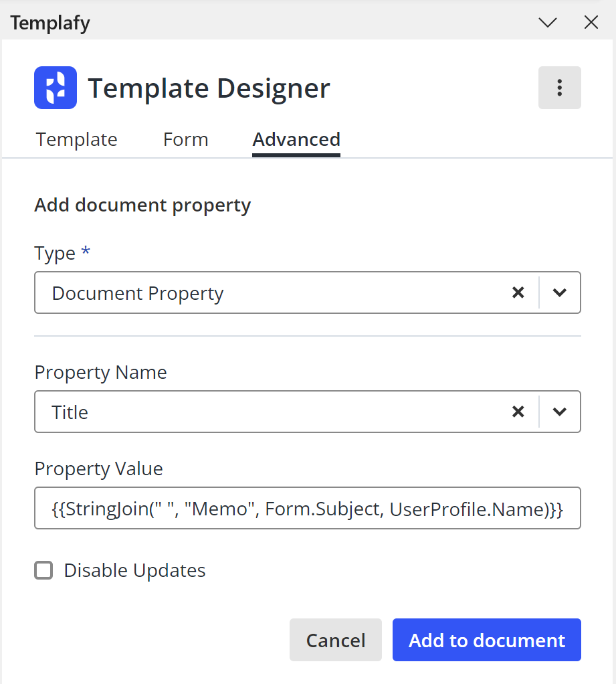616x684 pixels.
Task: Click the Template Designer heading
Action: pos(209,88)
